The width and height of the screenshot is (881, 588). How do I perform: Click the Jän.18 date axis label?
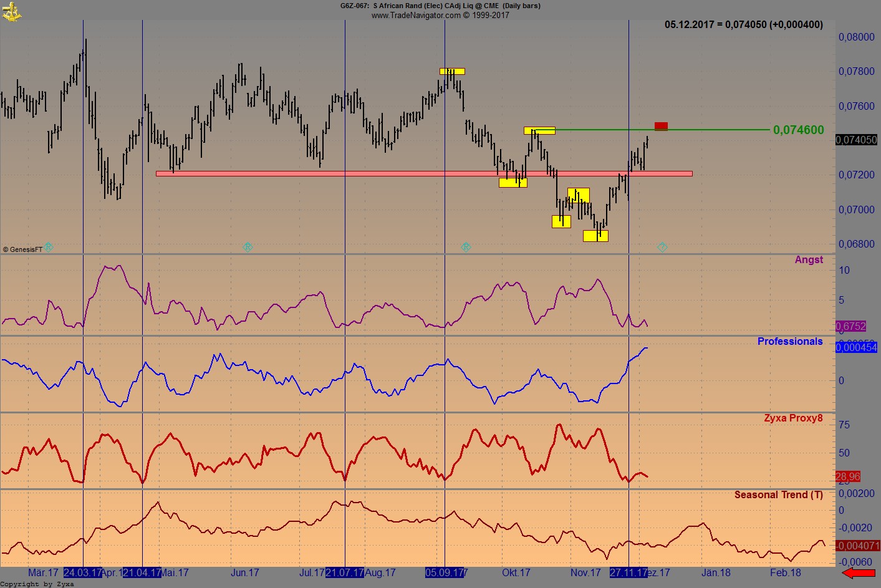716,572
